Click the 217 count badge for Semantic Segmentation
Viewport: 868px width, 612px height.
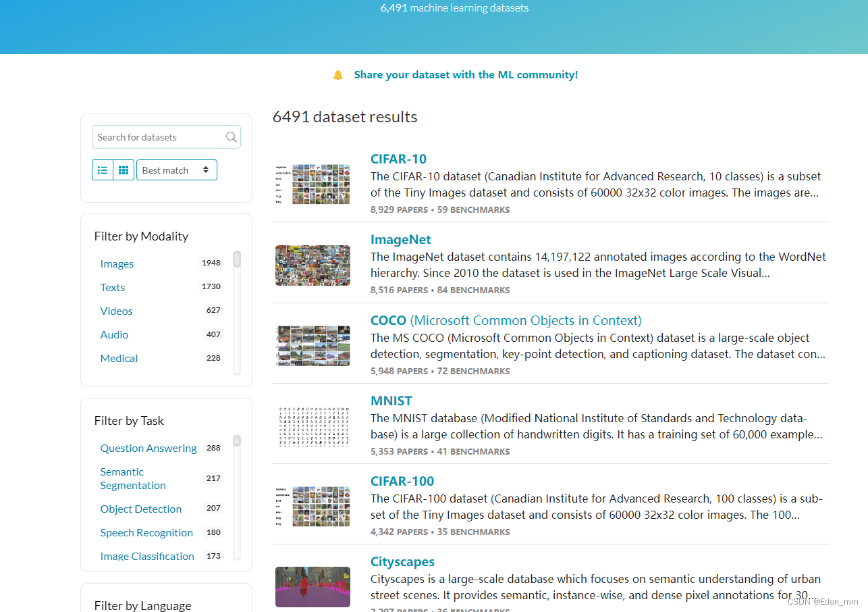[214, 478]
